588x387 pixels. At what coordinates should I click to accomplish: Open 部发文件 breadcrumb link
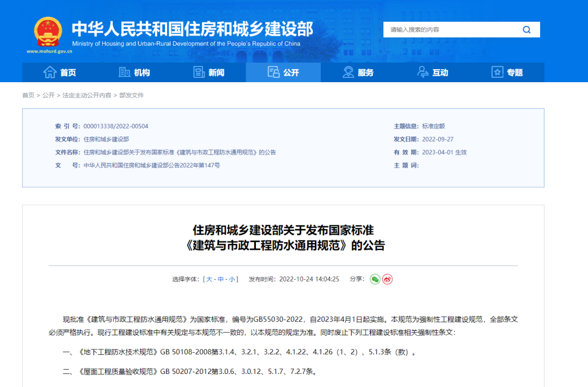pos(132,95)
